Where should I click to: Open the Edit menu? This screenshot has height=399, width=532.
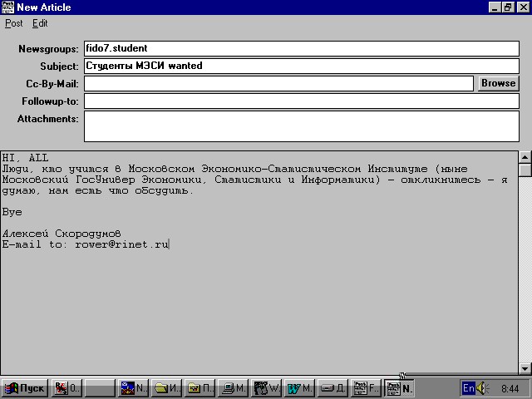[40, 23]
